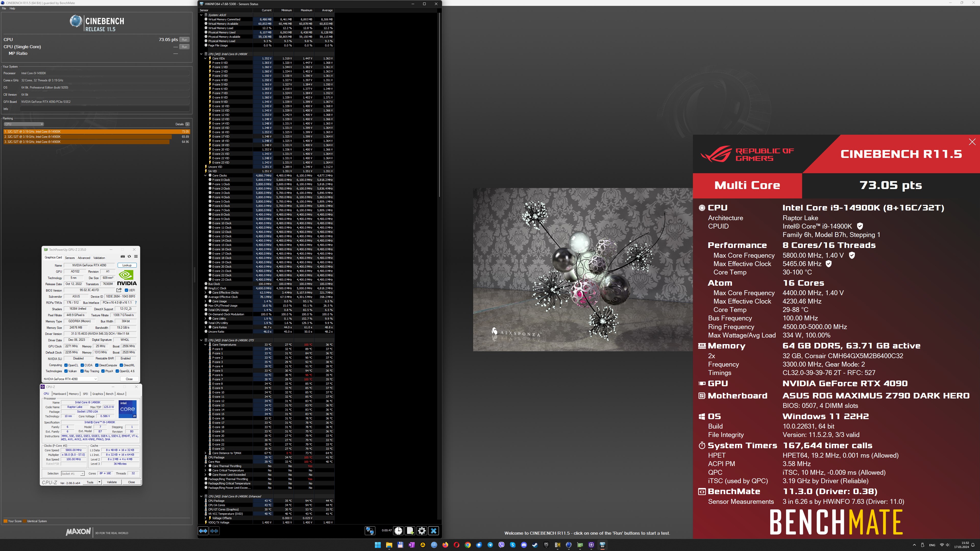Click Run button for Single Core test
Screen dimensions: 980x551
click(185, 47)
